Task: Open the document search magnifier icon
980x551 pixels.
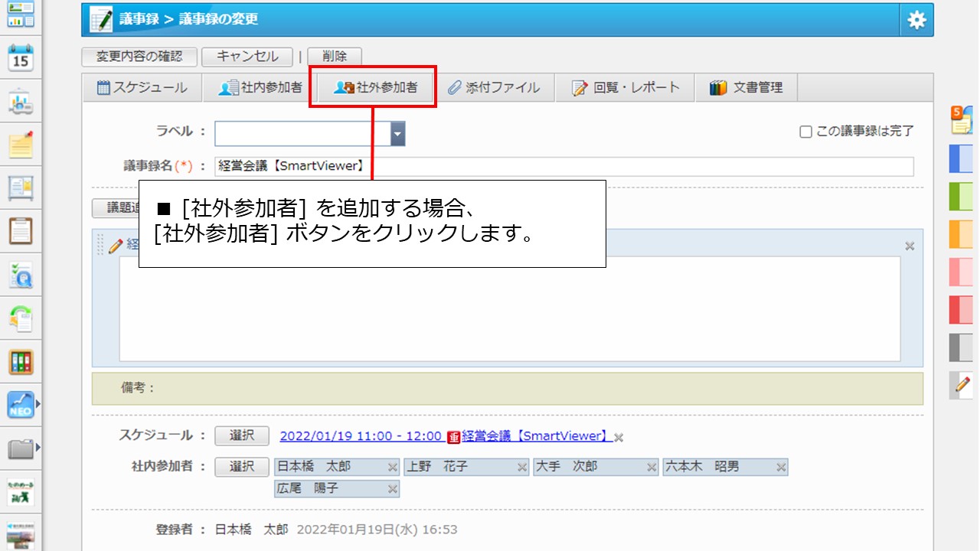Action: pyautogui.click(x=21, y=275)
